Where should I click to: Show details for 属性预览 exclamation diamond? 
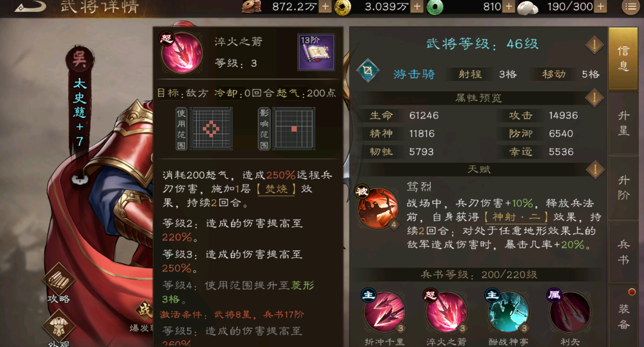click(x=594, y=98)
